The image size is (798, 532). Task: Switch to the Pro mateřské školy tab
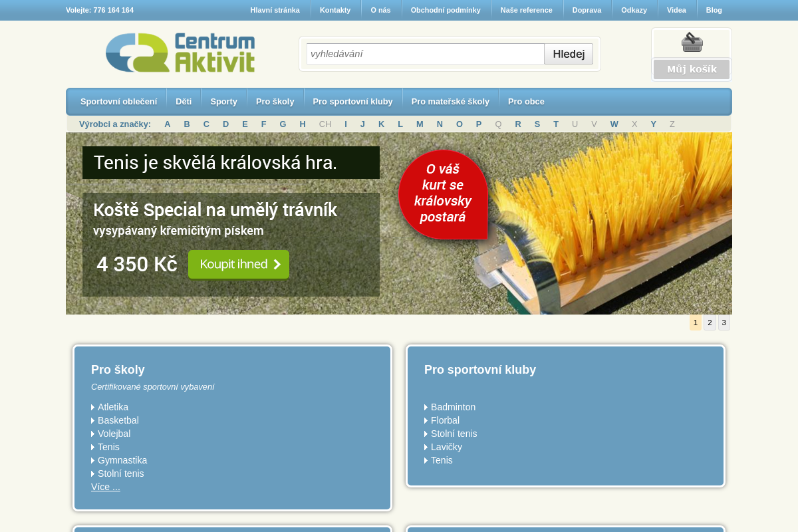[450, 101]
